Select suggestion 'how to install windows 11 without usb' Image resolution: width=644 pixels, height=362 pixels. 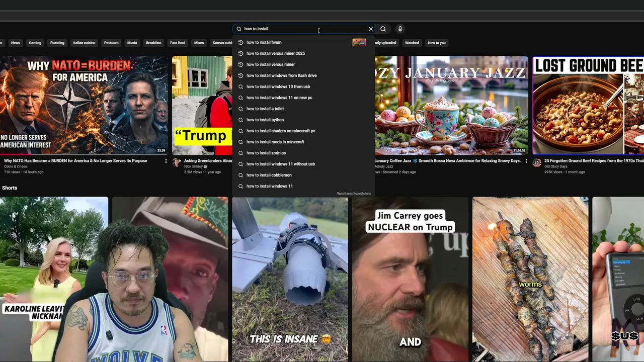(x=303, y=164)
